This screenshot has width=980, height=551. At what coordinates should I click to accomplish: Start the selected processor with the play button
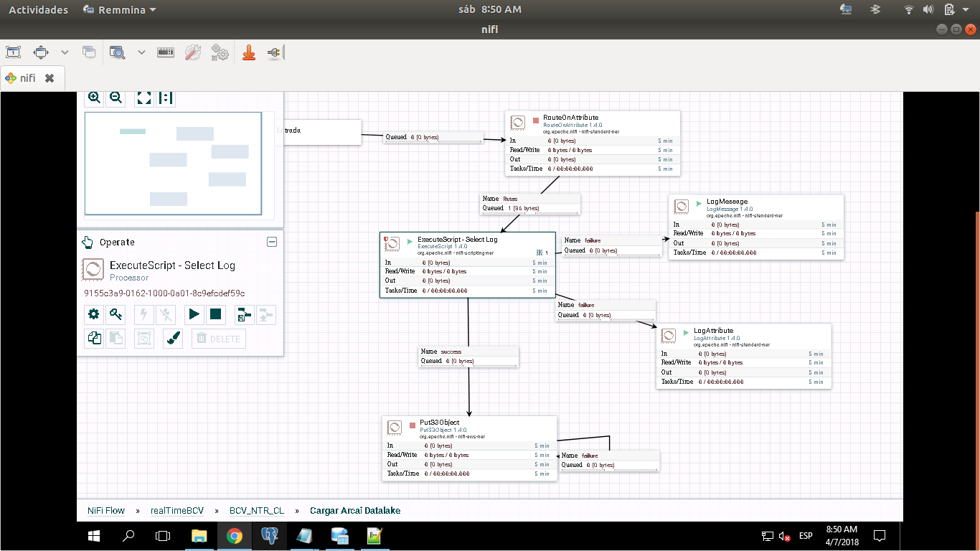click(193, 314)
